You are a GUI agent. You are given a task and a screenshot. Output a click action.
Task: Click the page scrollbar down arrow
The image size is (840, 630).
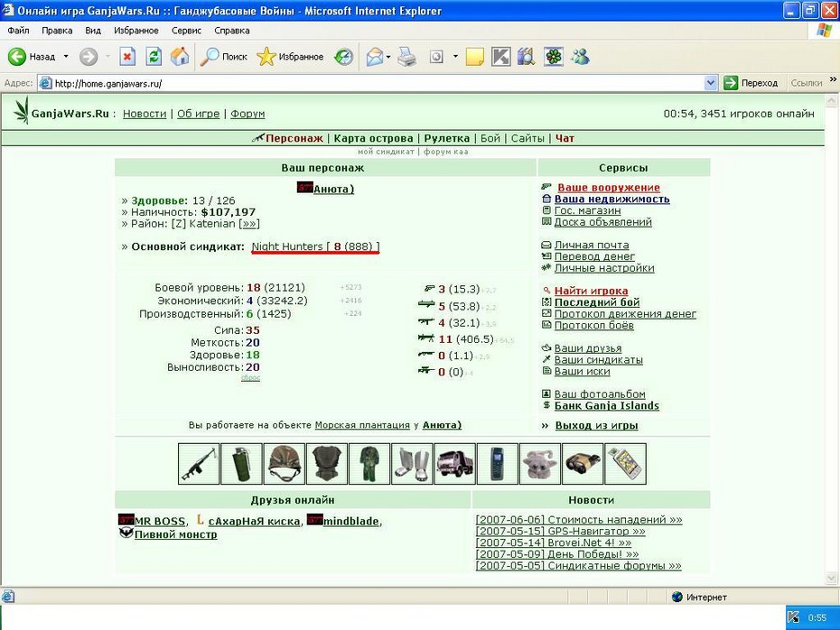(832, 578)
